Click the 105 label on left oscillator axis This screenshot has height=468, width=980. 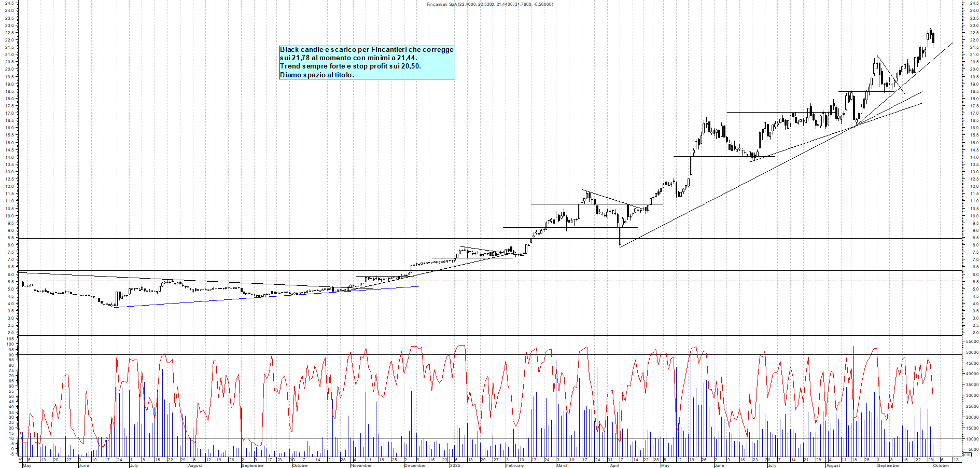point(10,339)
